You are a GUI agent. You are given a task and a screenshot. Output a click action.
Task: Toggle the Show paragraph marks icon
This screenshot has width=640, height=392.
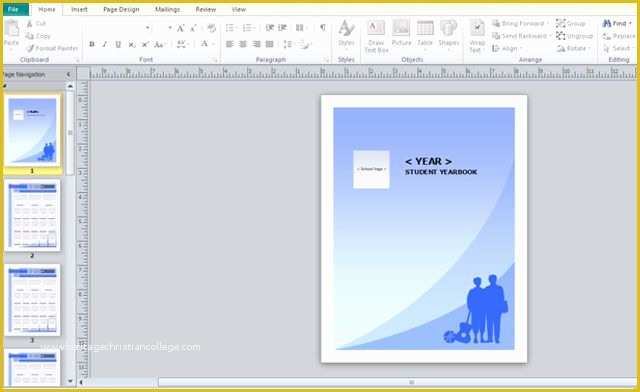pos(322,27)
